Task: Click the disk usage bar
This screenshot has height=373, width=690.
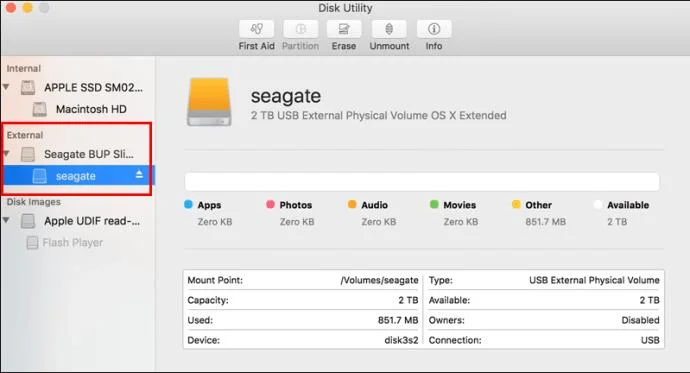Action: coord(422,182)
